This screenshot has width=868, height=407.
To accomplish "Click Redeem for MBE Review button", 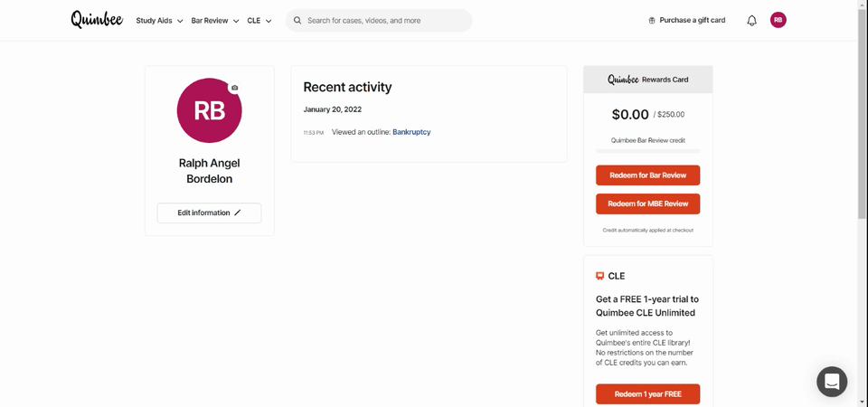I will point(647,203).
